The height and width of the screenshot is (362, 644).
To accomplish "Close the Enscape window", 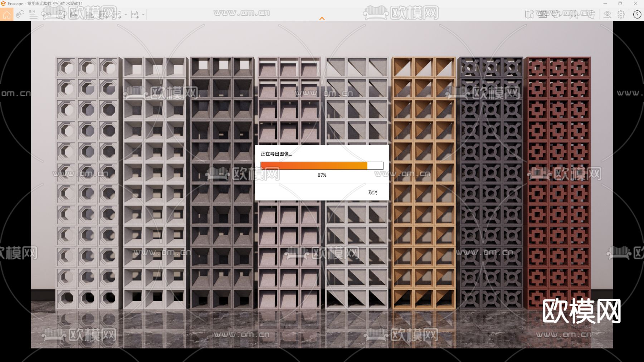I will (636, 4).
